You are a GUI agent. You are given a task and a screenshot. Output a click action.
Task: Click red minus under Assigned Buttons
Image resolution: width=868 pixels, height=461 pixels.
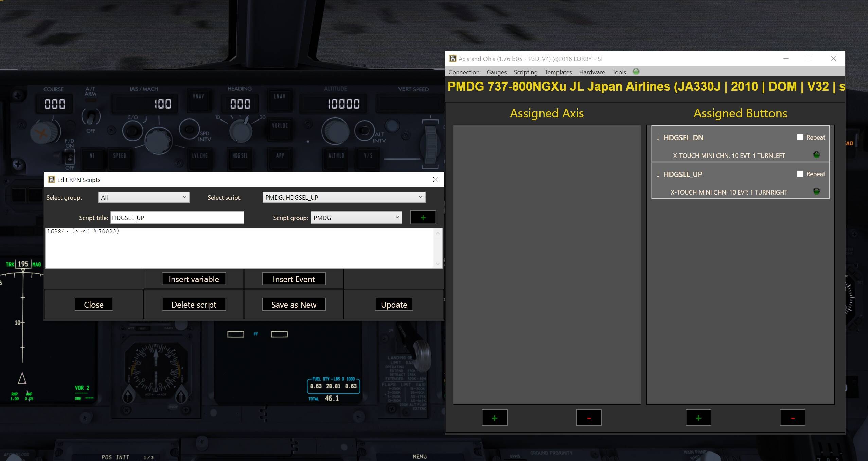tap(792, 418)
